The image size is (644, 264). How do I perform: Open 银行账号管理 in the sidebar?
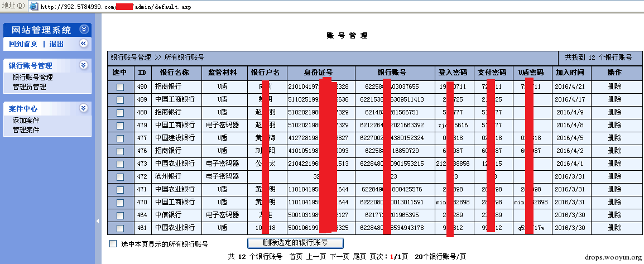pos(32,77)
